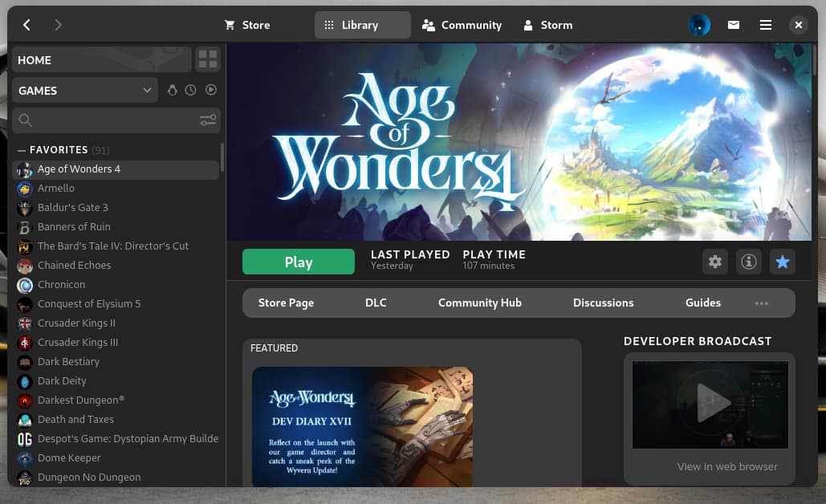Click the Chained Echoes icon
826x504 pixels.
point(25,266)
